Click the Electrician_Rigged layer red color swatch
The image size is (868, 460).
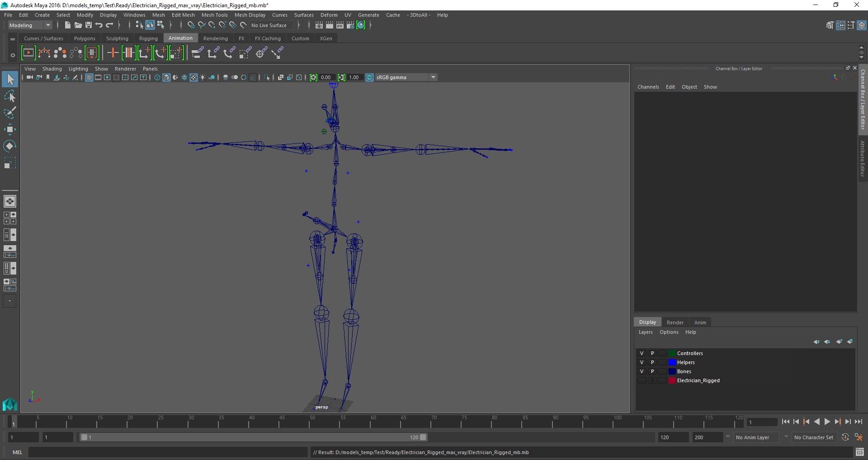[x=672, y=380]
